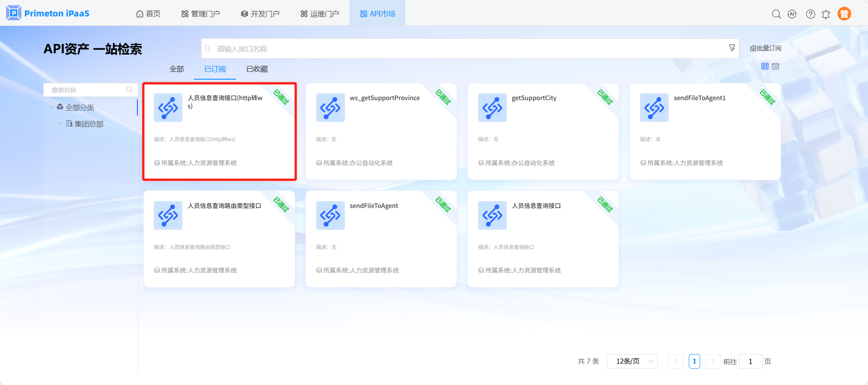Switch to list view

pyautogui.click(x=776, y=66)
